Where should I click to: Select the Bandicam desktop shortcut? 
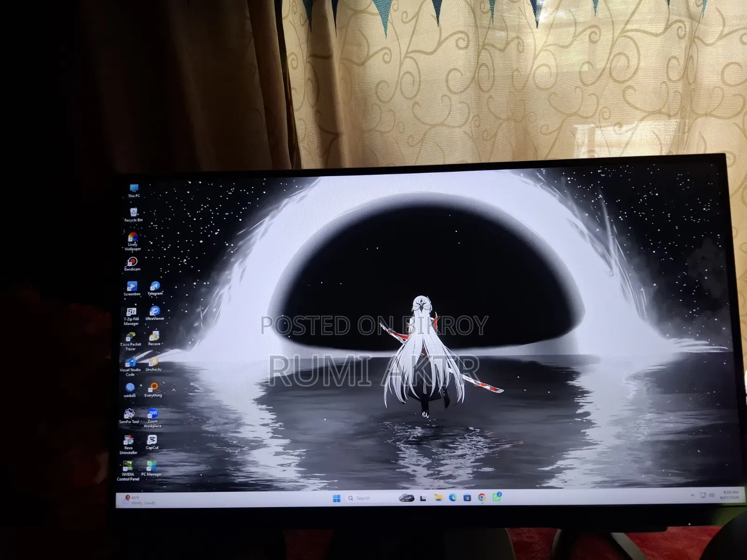(132, 264)
